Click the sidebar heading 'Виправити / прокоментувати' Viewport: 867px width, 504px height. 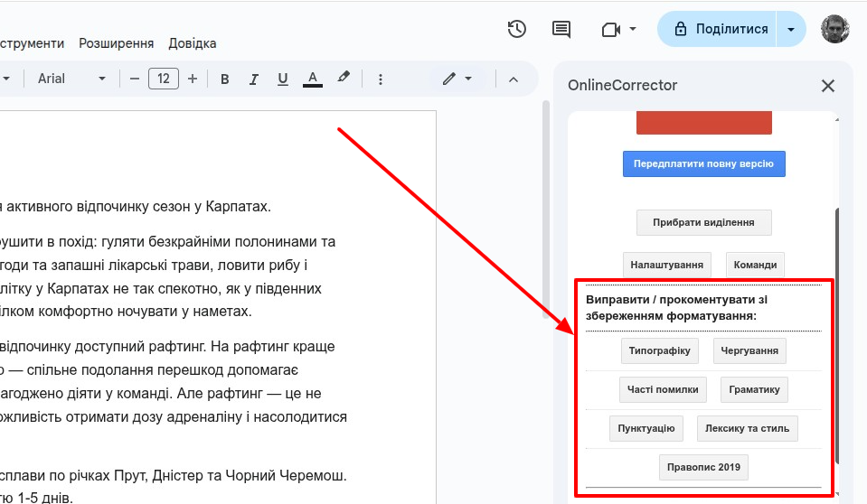677,308
